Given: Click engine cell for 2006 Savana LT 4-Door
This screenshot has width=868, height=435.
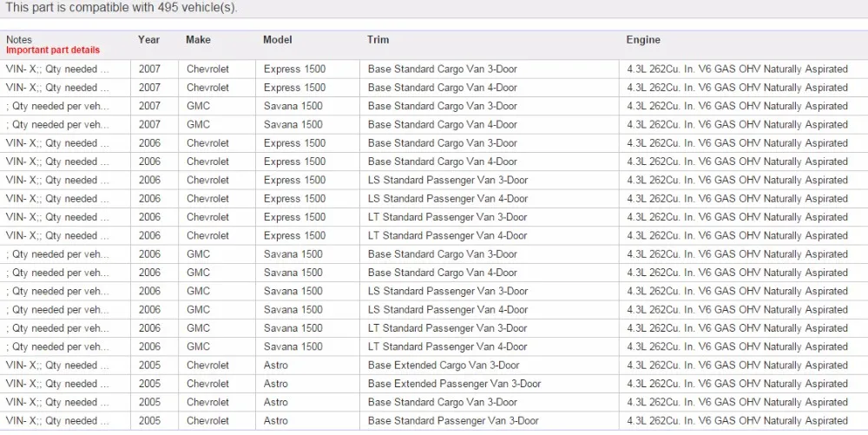Looking at the screenshot, I should tap(737, 346).
